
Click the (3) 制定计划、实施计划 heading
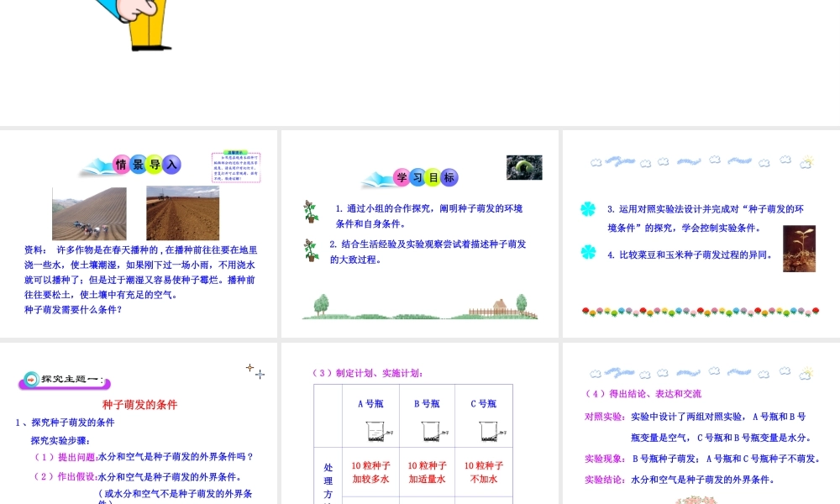[x=368, y=373]
